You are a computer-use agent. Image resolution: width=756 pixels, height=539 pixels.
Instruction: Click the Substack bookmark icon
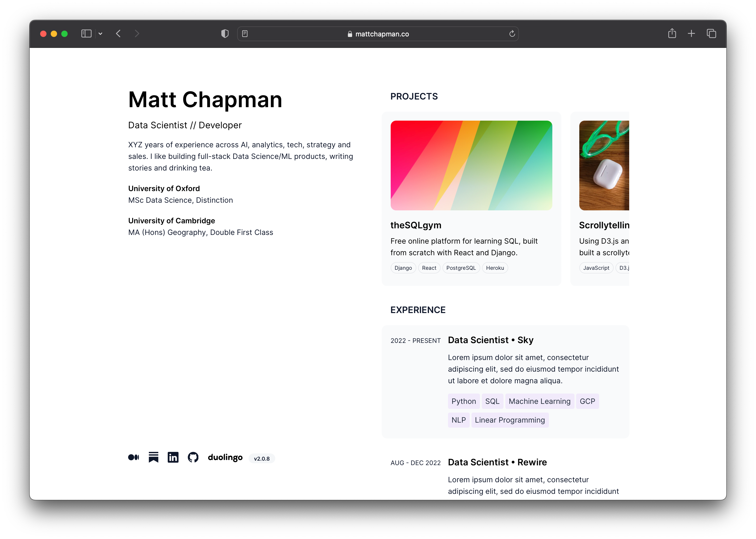point(153,457)
